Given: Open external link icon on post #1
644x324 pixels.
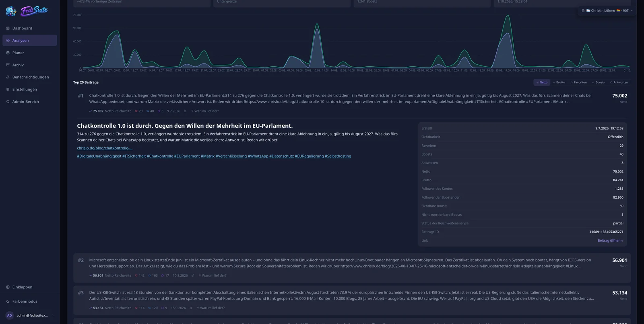Looking at the screenshot, I should coord(185,111).
